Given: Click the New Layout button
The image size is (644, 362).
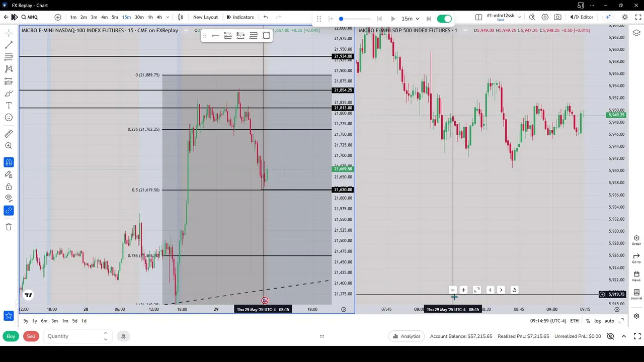Looking at the screenshot, I should (x=205, y=17).
